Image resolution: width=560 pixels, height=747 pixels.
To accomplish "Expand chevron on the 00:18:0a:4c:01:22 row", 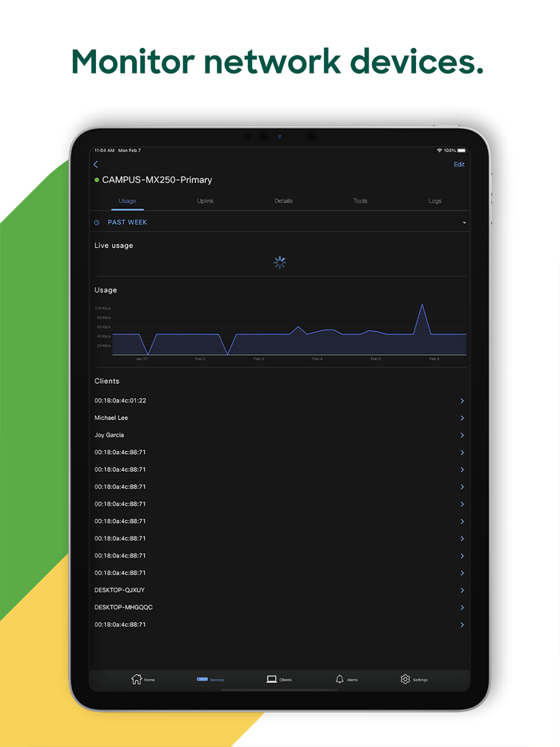I will coord(462,401).
